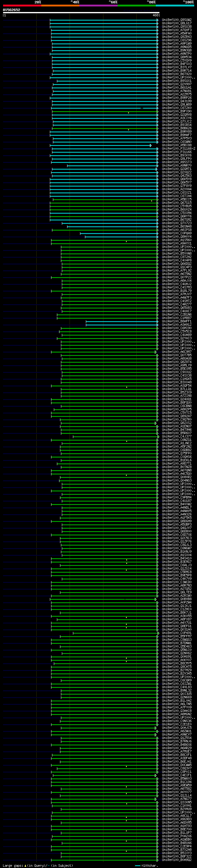Image resolution: width=197 pixels, height=868 pixels.
Task: Select hit label UniRef100_Q67G15
Action: coord(177,203)
